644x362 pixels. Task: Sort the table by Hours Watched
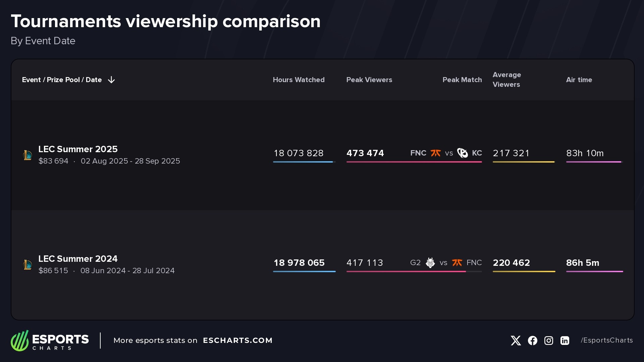(x=298, y=80)
